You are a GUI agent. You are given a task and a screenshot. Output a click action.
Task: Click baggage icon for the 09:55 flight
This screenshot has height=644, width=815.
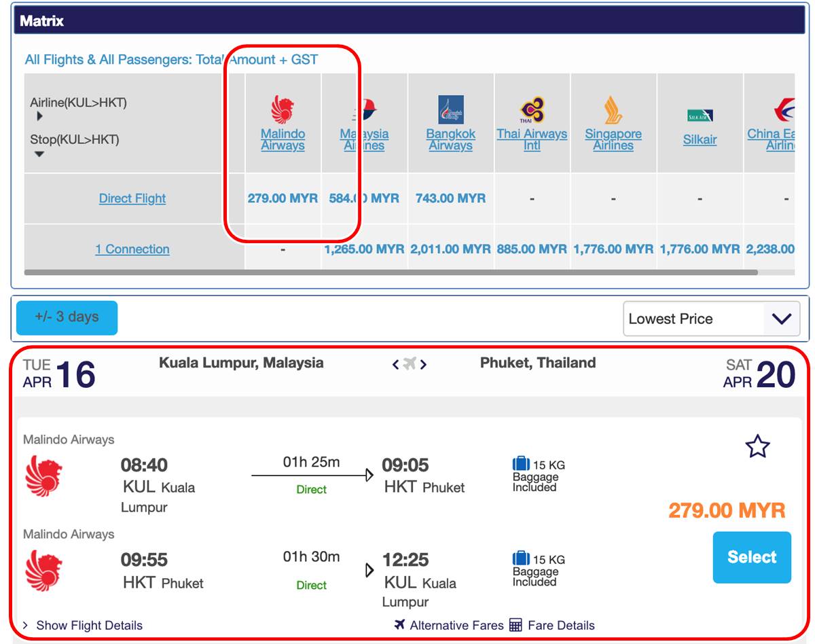[521, 558]
